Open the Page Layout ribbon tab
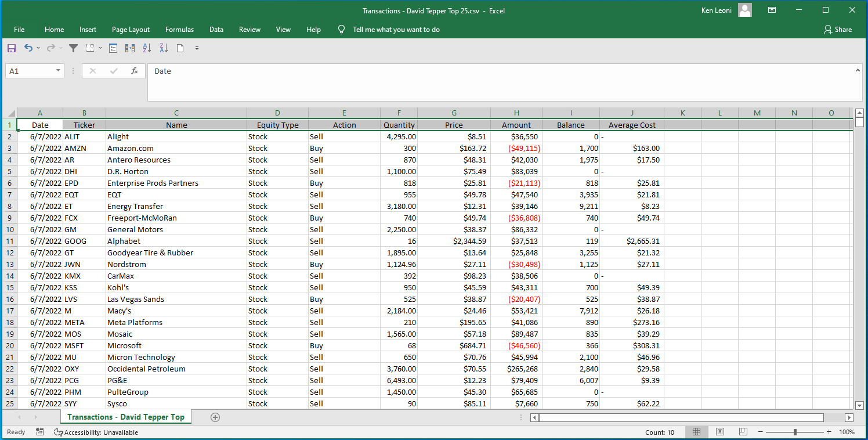This screenshot has width=868, height=440. (131, 29)
